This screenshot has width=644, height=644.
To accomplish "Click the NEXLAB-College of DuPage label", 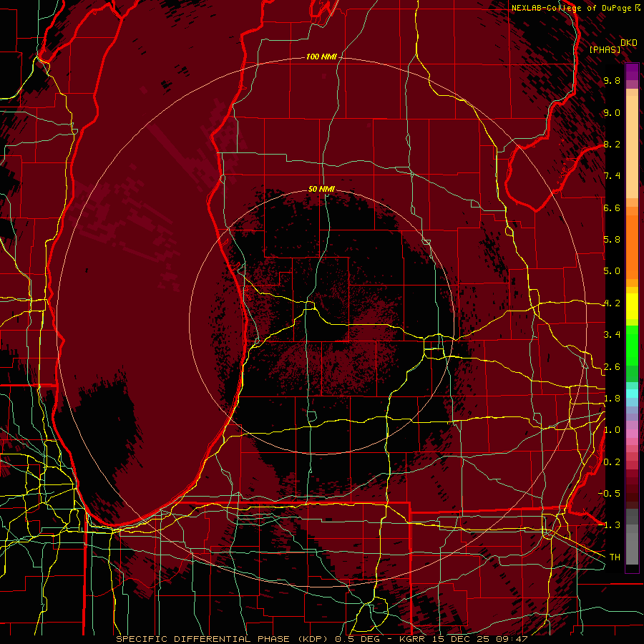I will click(571, 8).
